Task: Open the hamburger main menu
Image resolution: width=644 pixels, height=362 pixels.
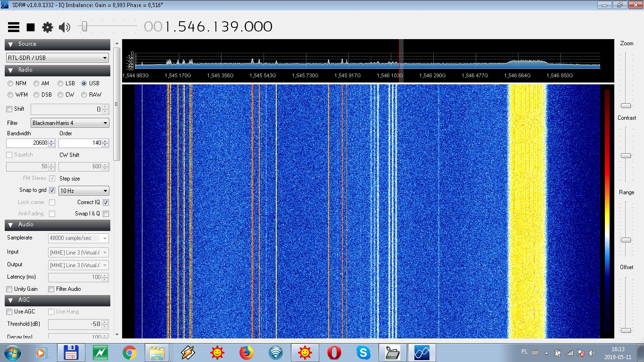Action: tap(14, 27)
